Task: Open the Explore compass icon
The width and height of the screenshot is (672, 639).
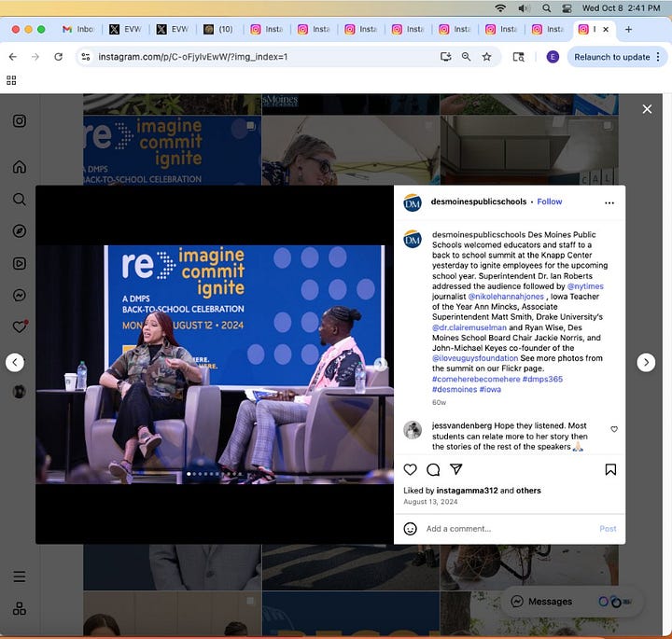Action: click(20, 231)
